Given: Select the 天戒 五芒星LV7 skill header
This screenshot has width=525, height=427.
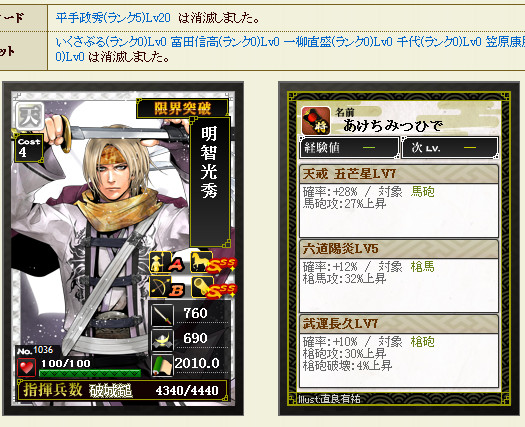Looking at the screenshot, I should click(x=399, y=174).
